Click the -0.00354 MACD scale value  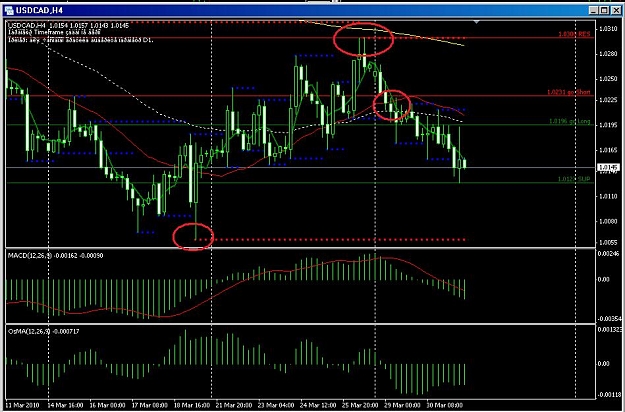pos(608,318)
